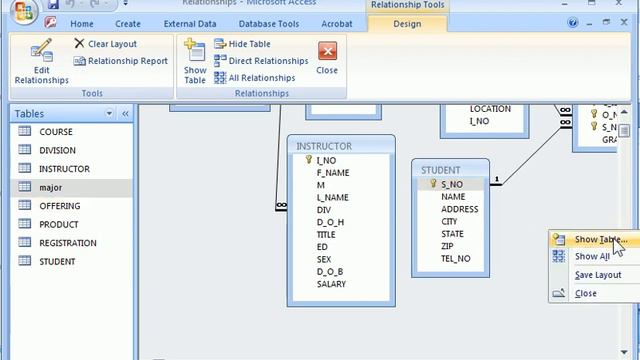640x360 pixels.
Task: Click the COURSE table icon
Action: 24,131
